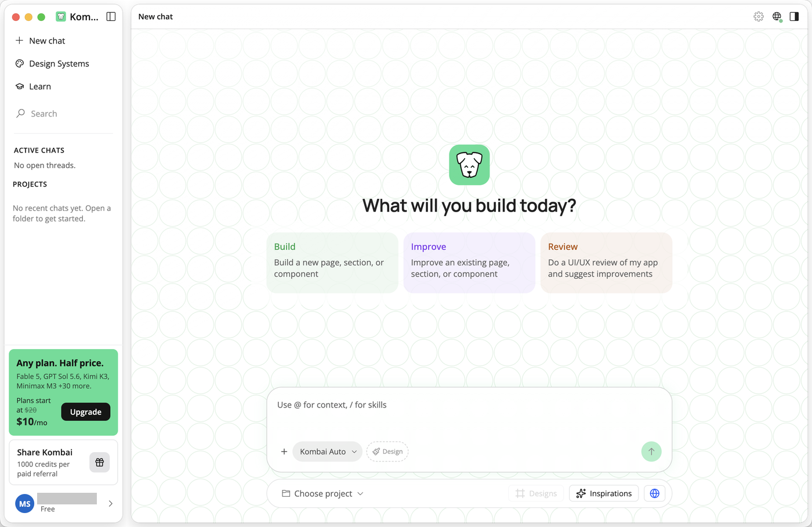812x527 pixels.
Task: Click the PROJECTS heading
Action: point(30,184)
